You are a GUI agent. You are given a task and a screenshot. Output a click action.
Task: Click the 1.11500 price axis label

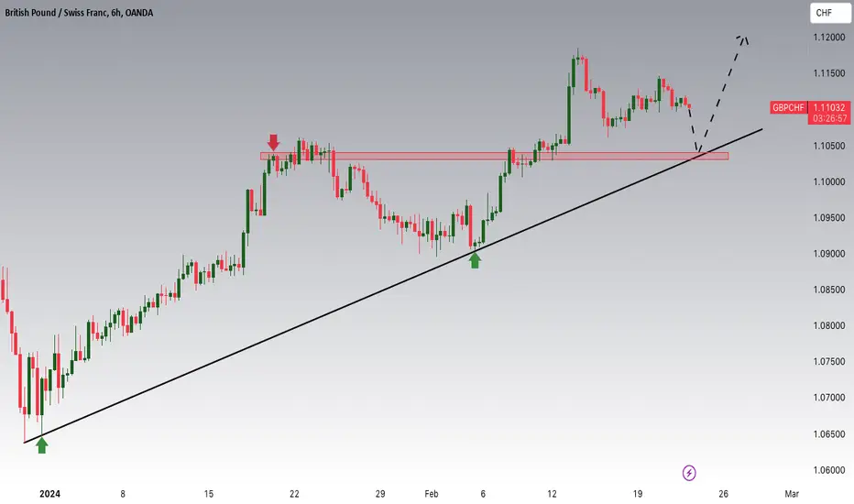829,73
